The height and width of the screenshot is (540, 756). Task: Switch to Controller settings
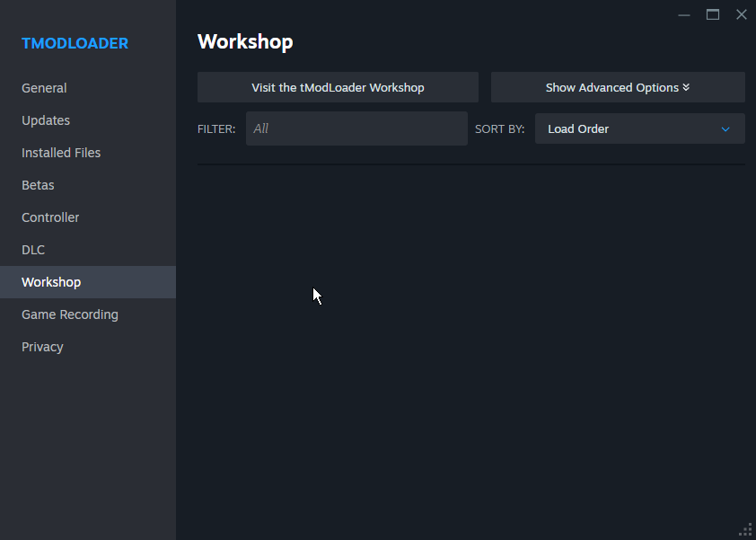(88, 217)
